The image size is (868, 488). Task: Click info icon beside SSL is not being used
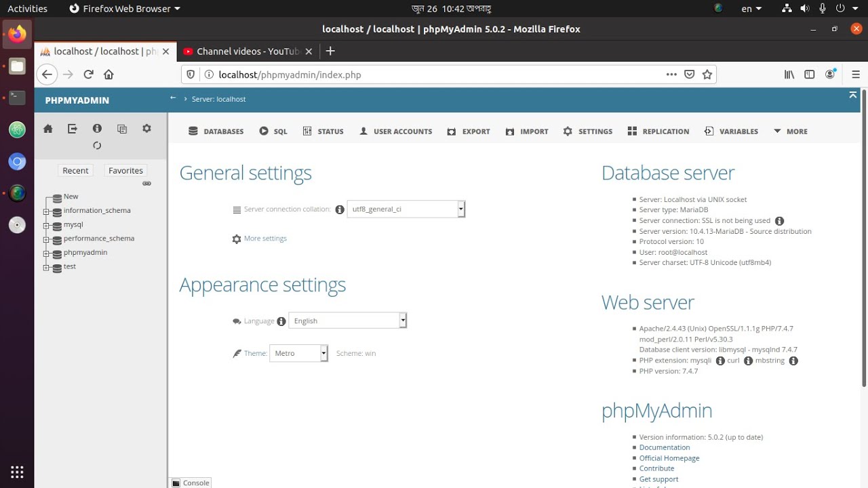click(780, 221)
